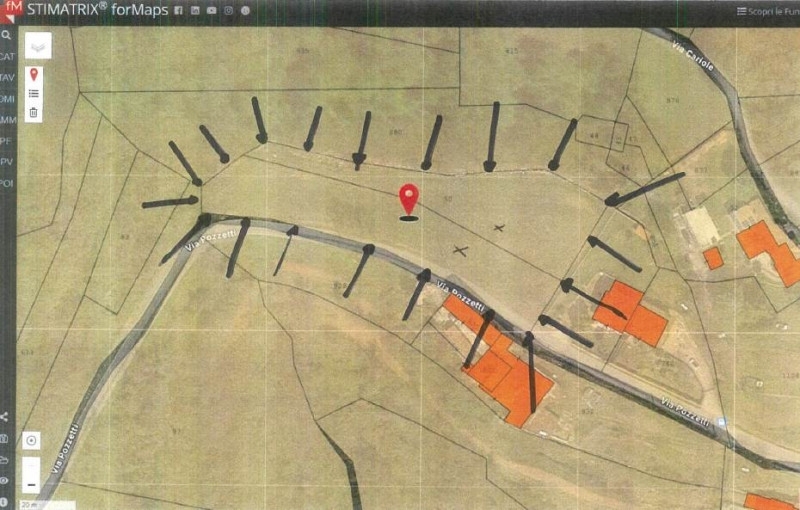The height and width of the screenshot is (510, 800).
Task: Click the STIMATRIX fM logo
Action: pos(10,10)
